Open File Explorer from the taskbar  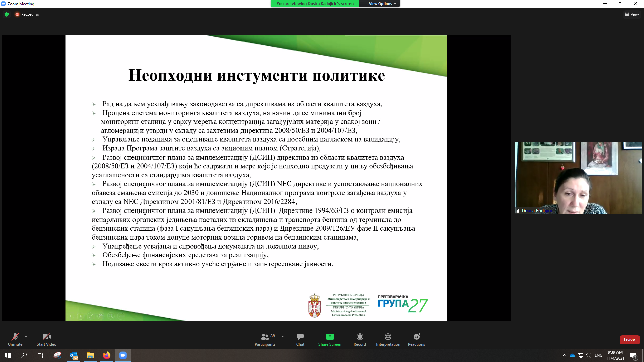click(x=90, y=355)
